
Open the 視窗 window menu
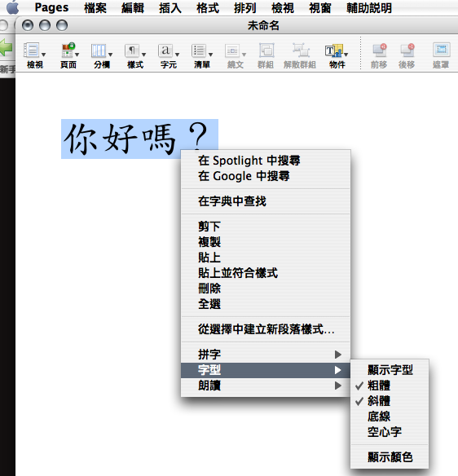[320, 7]
